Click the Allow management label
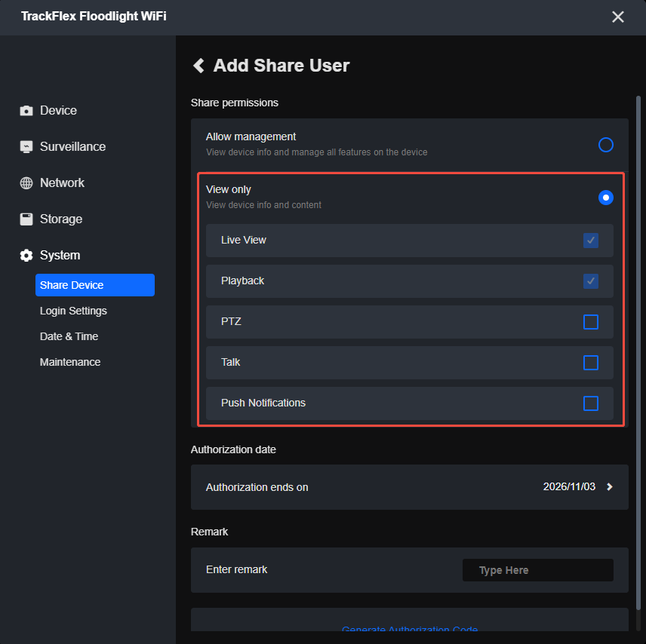Viewport: 646px width, 644px height. tap(251, 136)
